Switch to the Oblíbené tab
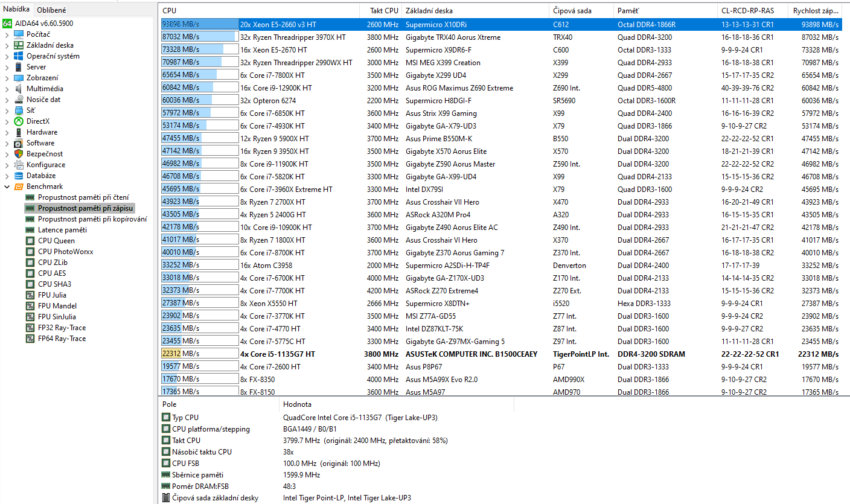This screenshot has height=504, width=850. click(51, 10)
